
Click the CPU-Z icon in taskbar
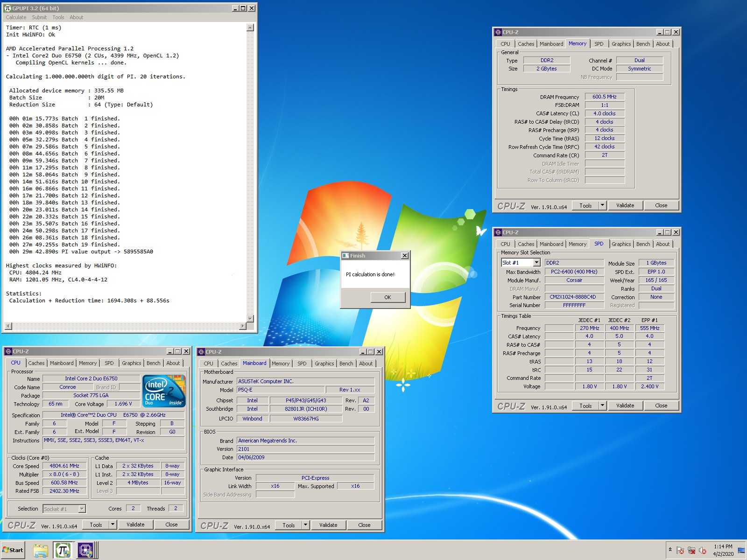point(86,550)
